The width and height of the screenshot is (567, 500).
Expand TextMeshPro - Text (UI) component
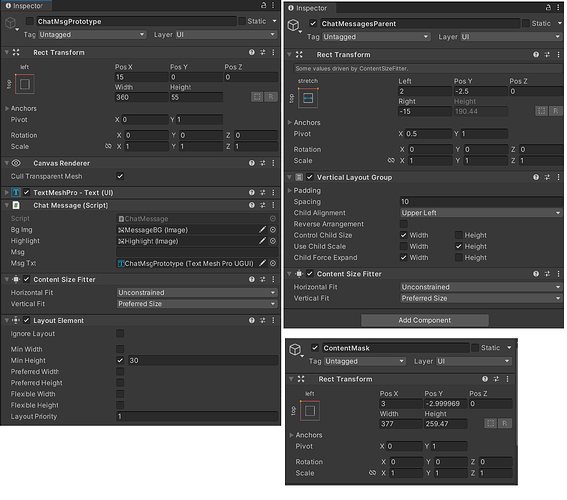7,192
